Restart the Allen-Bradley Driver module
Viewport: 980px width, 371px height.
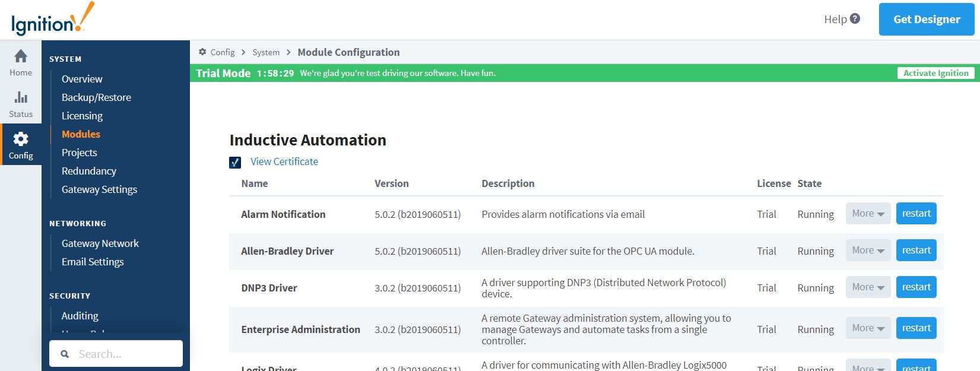coord(916,250)
